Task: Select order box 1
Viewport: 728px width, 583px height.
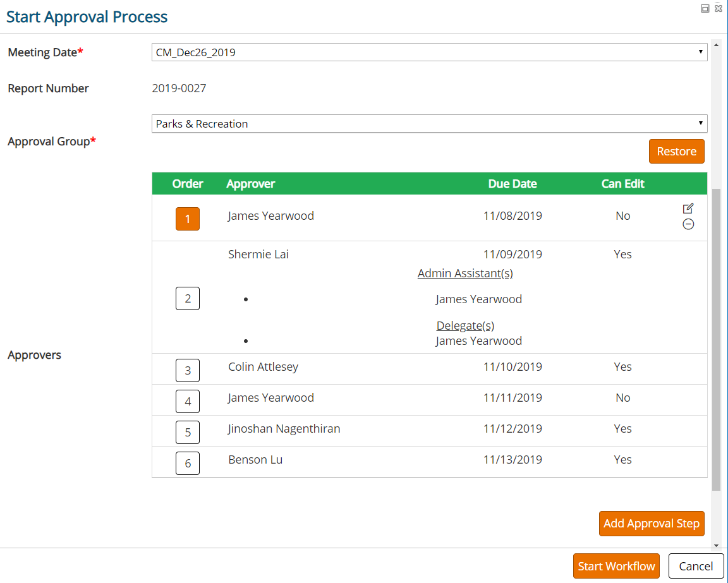Action: tap(188, 219)
